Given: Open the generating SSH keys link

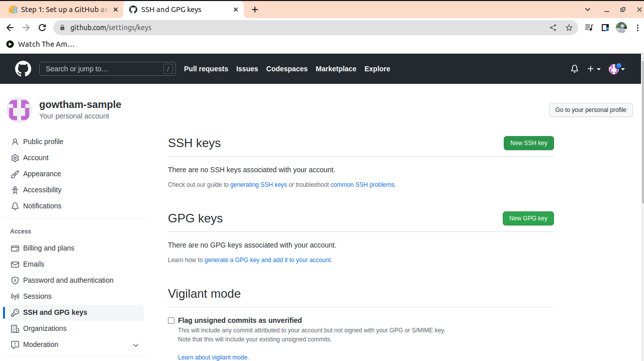Looking at the screenshot, I should pos(258,185).
